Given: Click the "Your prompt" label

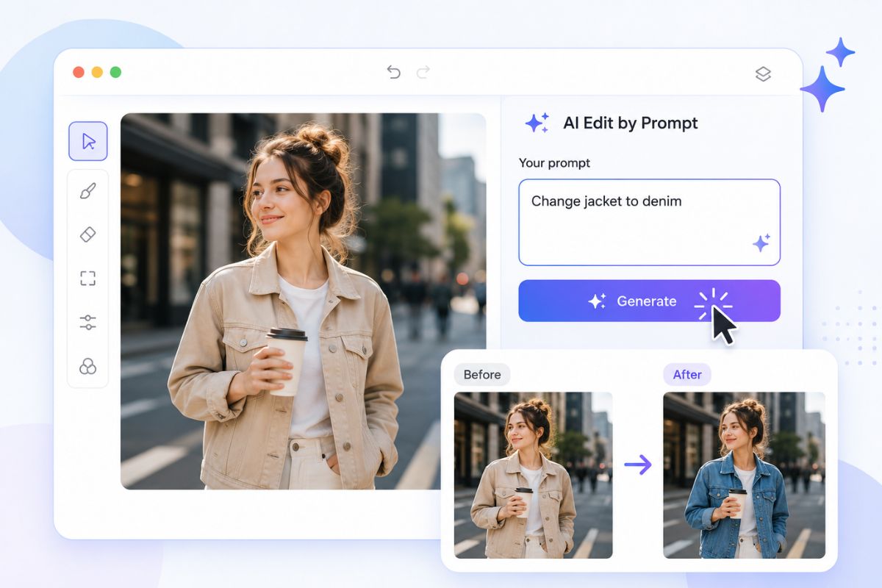Looking at the screenshot, I should 554,163.
